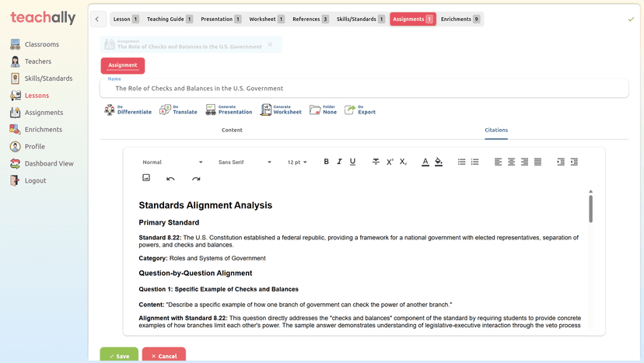Center align the text

(x=511, y=162)
